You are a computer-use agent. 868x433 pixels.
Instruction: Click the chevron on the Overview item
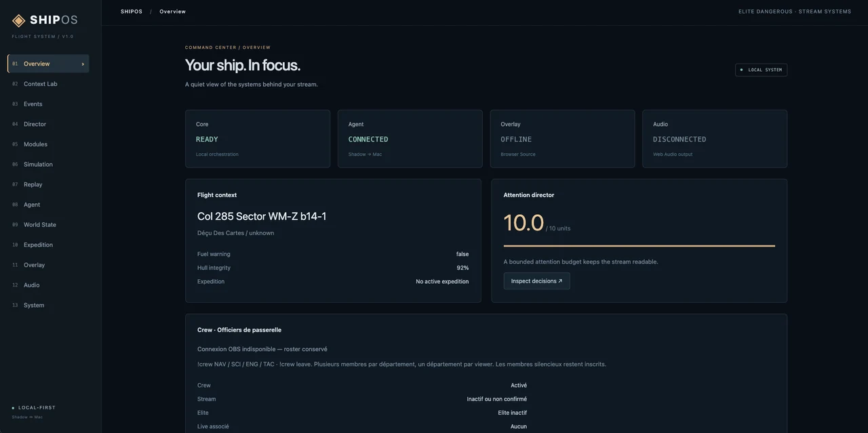coord(83,64)
